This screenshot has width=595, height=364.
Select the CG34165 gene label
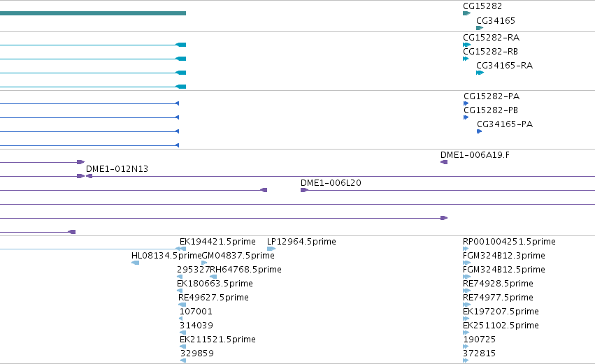click(496, 21)
